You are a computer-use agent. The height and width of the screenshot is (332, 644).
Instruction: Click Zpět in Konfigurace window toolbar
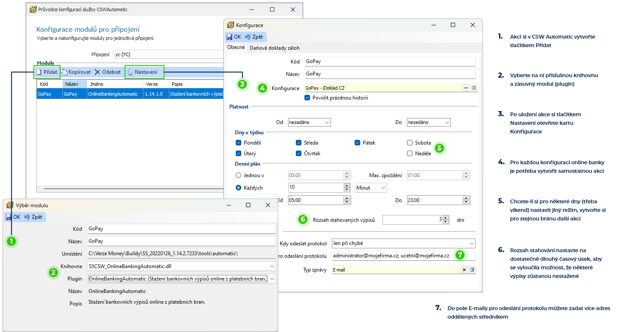click(253, 37)
